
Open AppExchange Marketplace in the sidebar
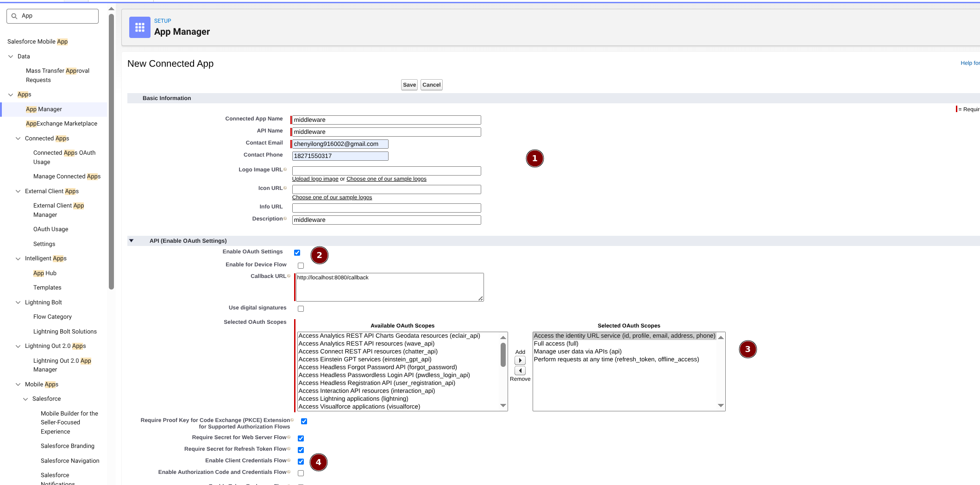click(x=62, y=124)
